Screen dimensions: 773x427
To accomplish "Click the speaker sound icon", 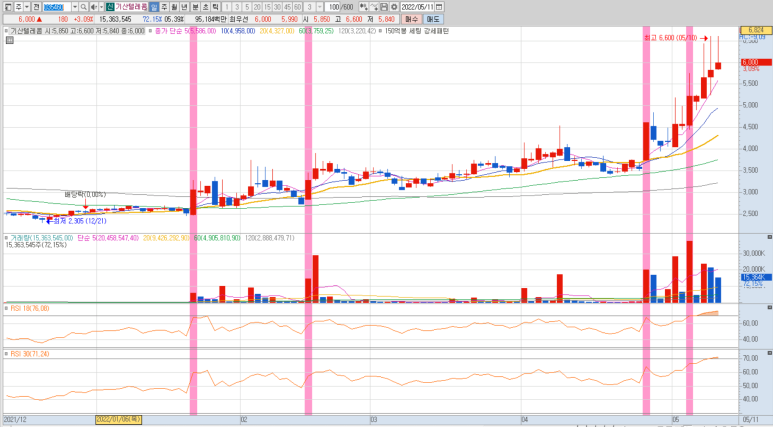I will [x=94, y=7].
